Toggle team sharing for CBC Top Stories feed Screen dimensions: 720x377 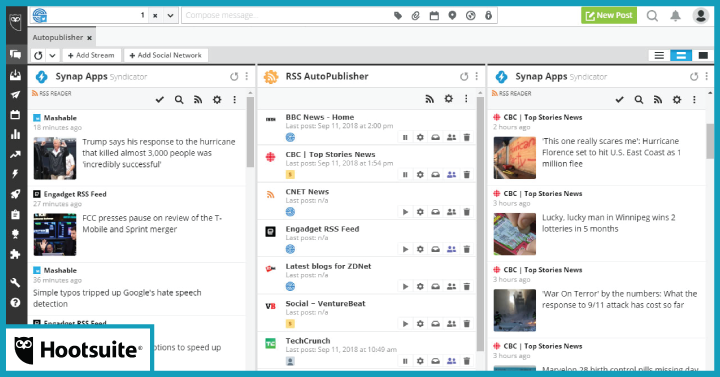click(451, 174)
